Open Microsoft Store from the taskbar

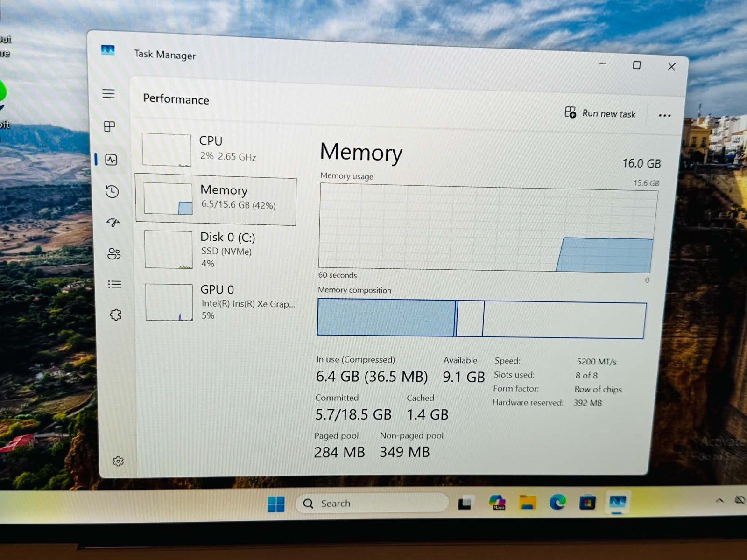tap(587, 503)
